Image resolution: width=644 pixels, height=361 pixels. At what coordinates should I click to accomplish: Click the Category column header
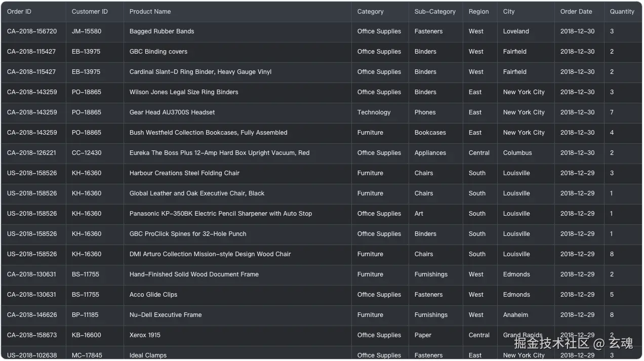pyautogui.click(x=370, y=12)
